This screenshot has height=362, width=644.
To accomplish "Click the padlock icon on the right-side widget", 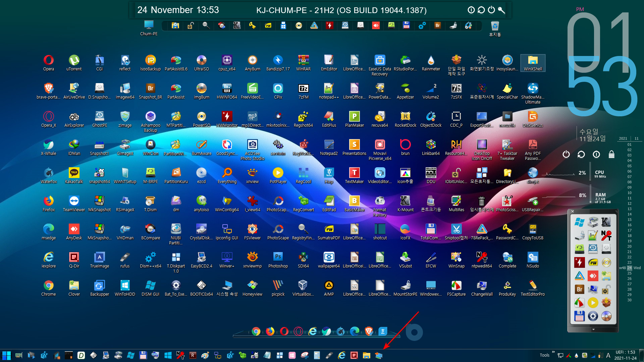I will click(x=611, y=154).
